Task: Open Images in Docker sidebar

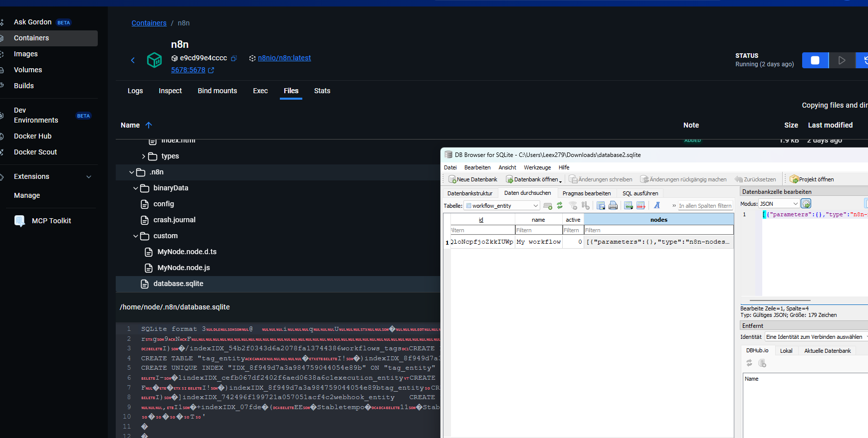Action: [26, 54]
